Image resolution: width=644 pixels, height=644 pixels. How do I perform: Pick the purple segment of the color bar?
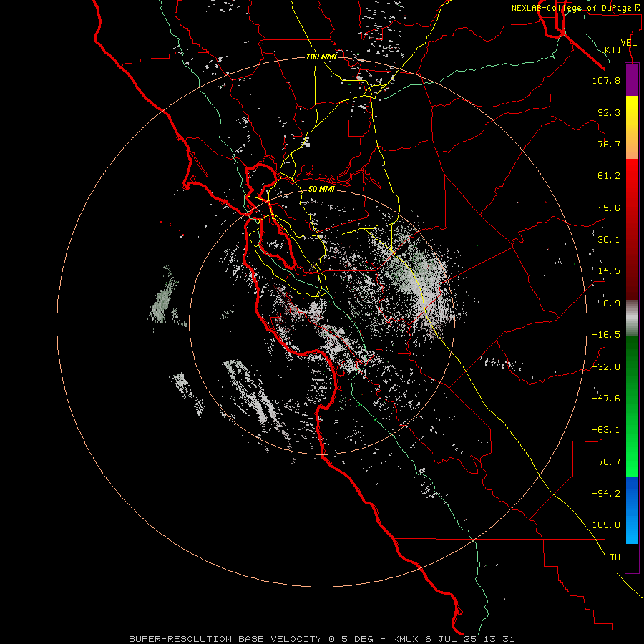(632, 79)
